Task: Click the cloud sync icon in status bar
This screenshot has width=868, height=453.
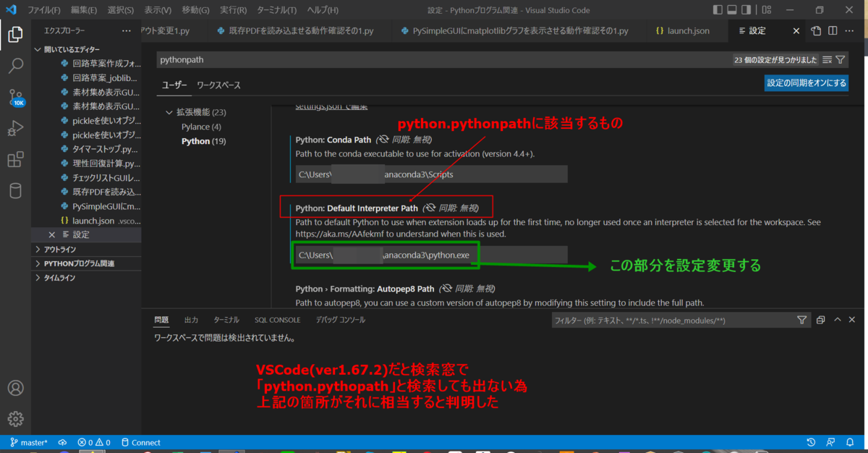Action: coord(62,442)
